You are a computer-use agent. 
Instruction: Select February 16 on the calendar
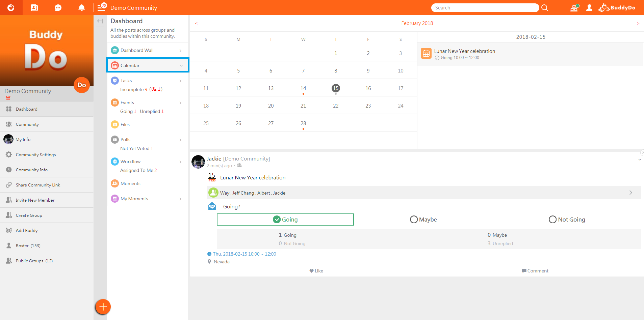[x=368, y=88]
